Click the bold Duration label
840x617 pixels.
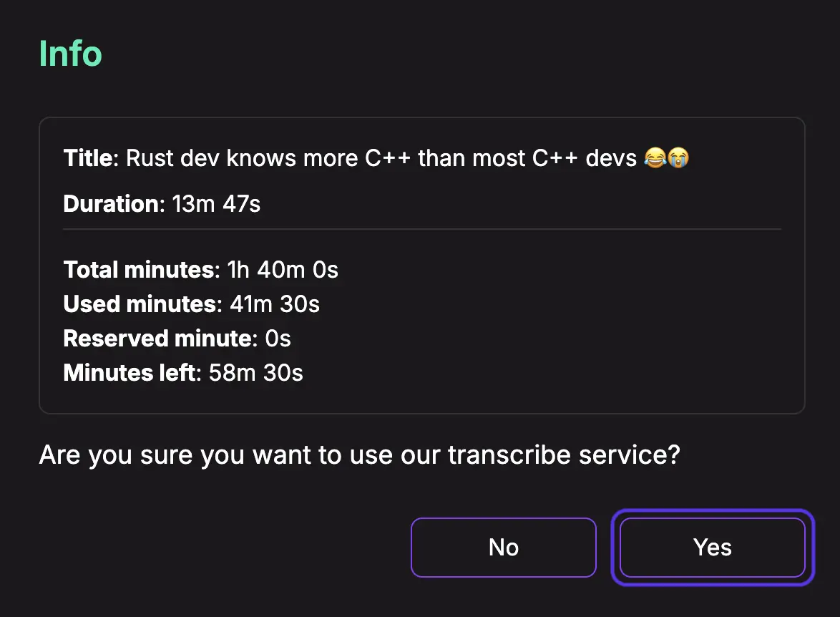click(x=114, y=204)
